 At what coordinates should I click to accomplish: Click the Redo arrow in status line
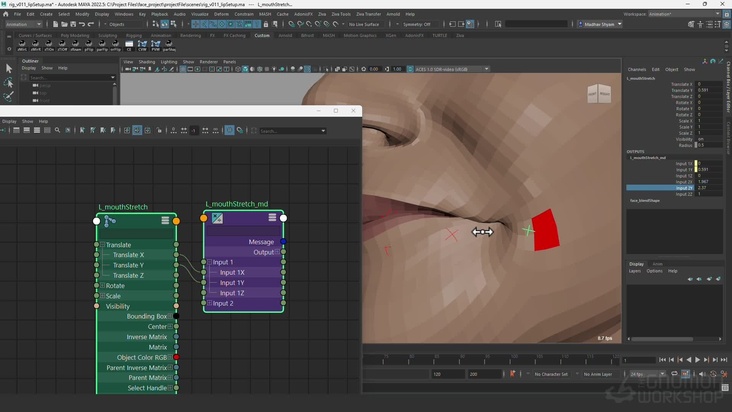point(91,24)
